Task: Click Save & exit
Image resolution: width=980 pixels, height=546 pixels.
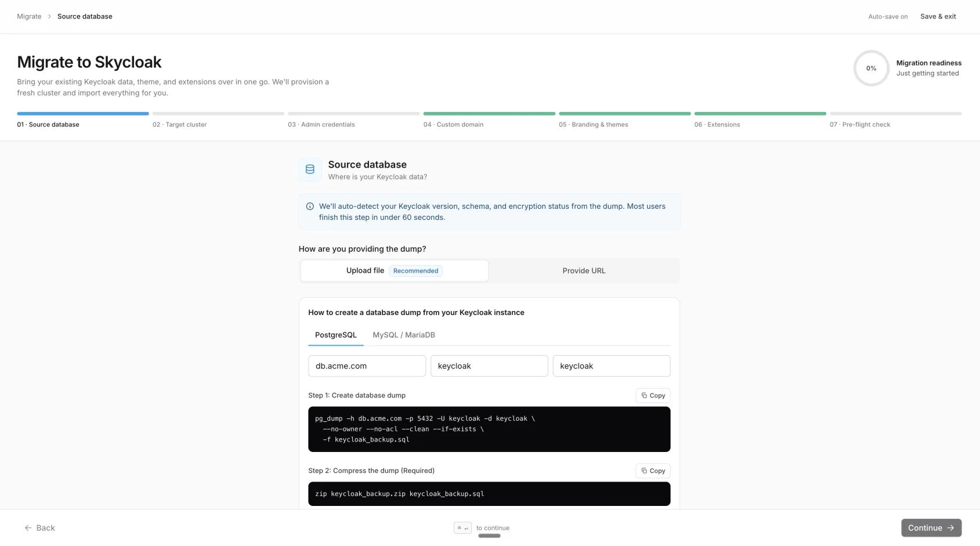Action: pyautogui.click(x=938, y=16)
